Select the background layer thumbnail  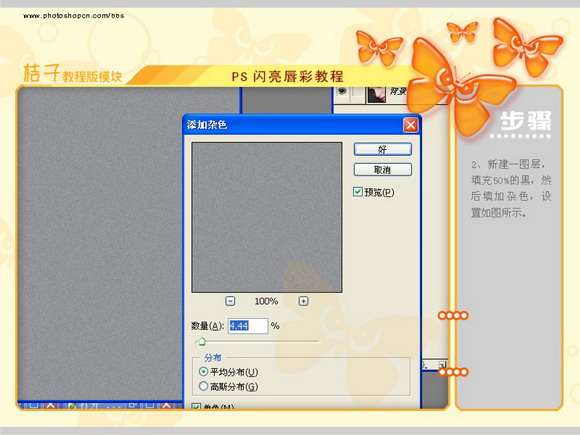pos(376,94)
